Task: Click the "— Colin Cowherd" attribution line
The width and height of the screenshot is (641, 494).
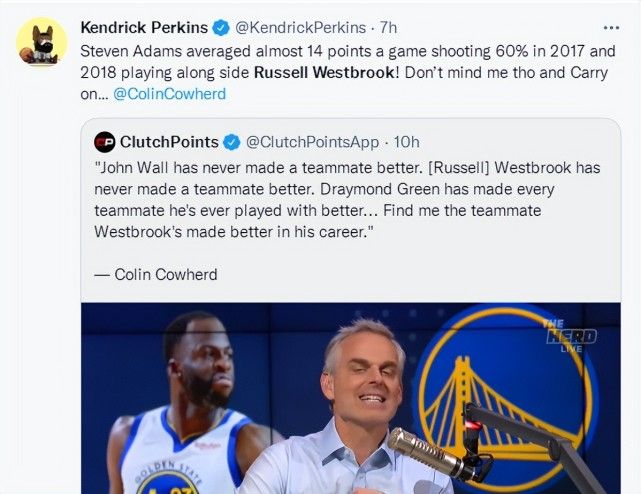Action: click(155, 273)
